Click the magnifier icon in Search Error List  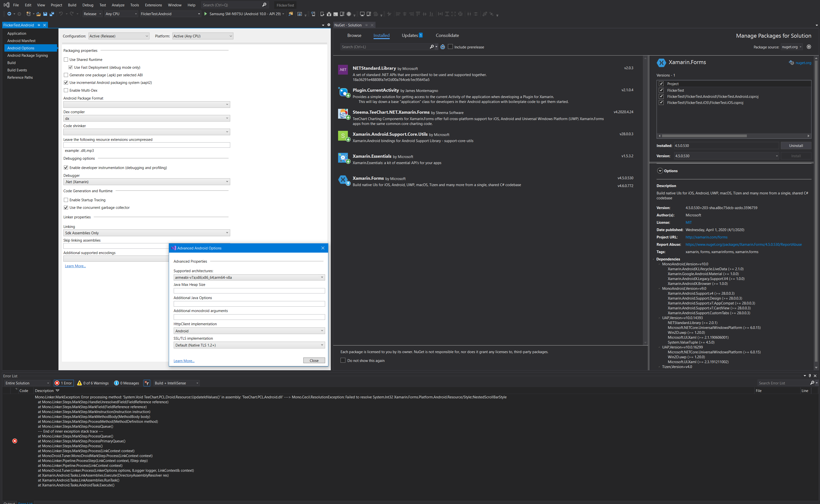812,383
